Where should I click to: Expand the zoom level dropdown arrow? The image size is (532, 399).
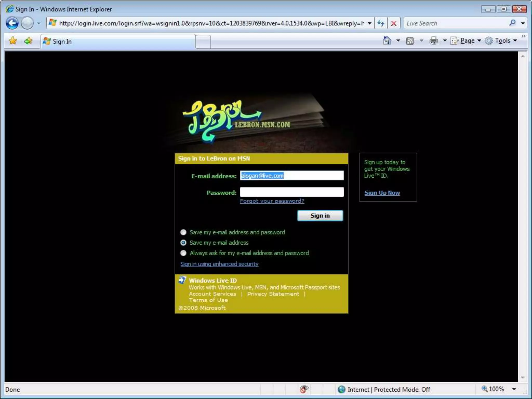(x=514, y=389)
